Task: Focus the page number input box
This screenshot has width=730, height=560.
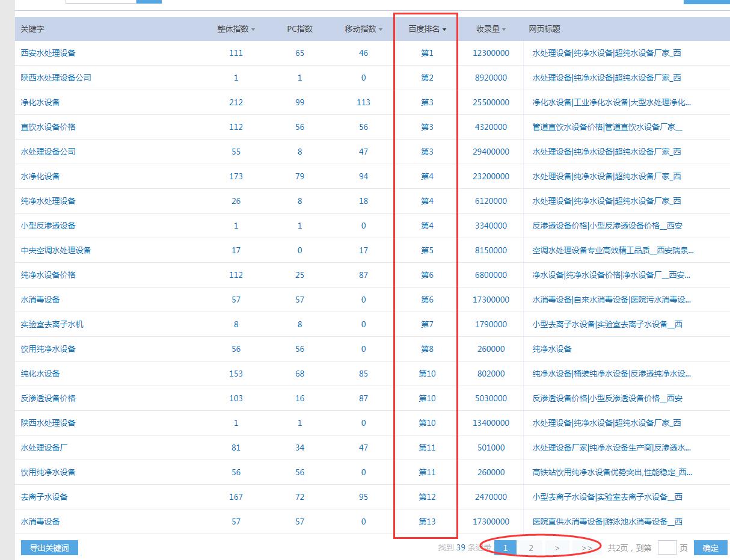Action: [x=667, y=548]
